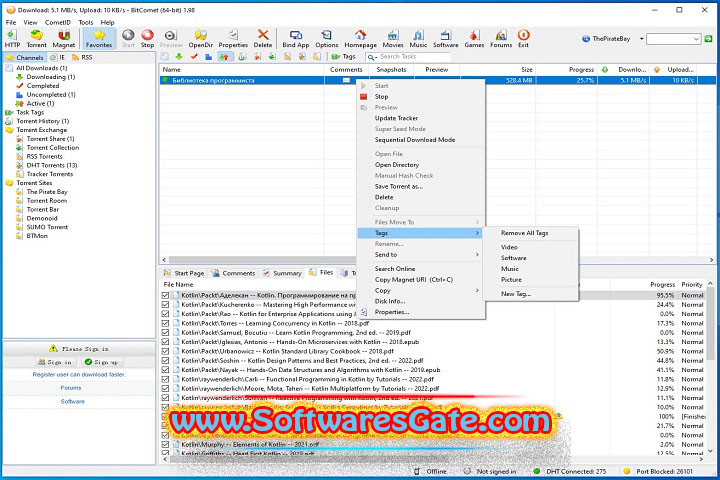Click the Delete X toolbar icon

[263, 39]
